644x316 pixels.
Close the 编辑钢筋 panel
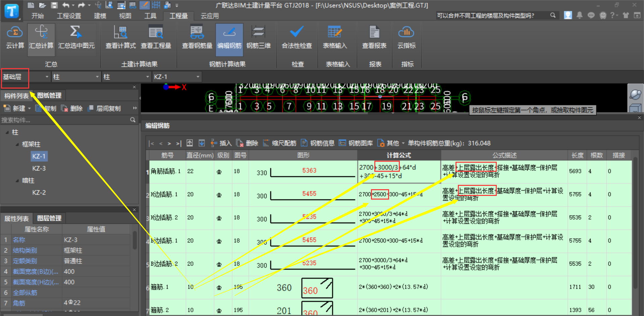point(639,118)
